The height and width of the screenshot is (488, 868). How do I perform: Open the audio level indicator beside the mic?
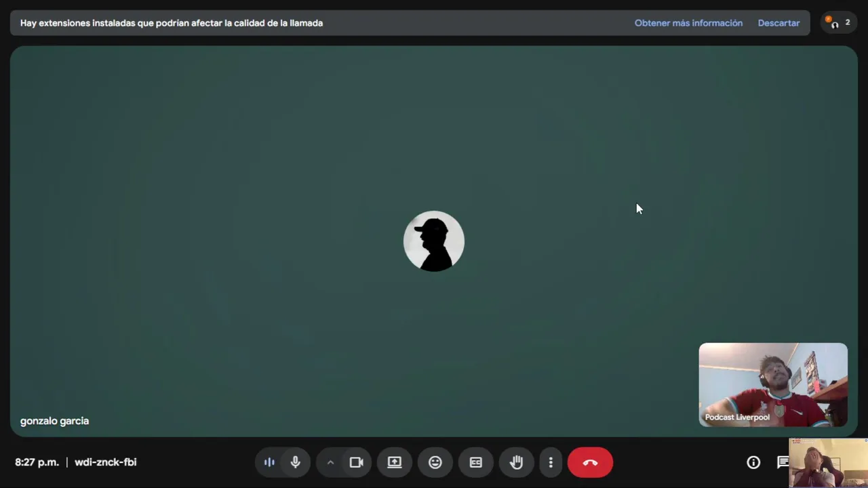[x=269, y=462]
